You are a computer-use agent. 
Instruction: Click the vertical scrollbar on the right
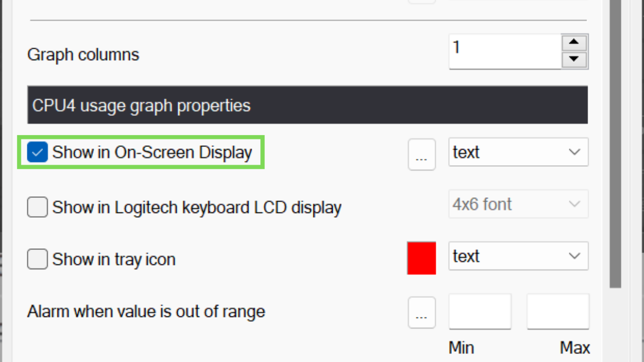[x=615, y=161]
